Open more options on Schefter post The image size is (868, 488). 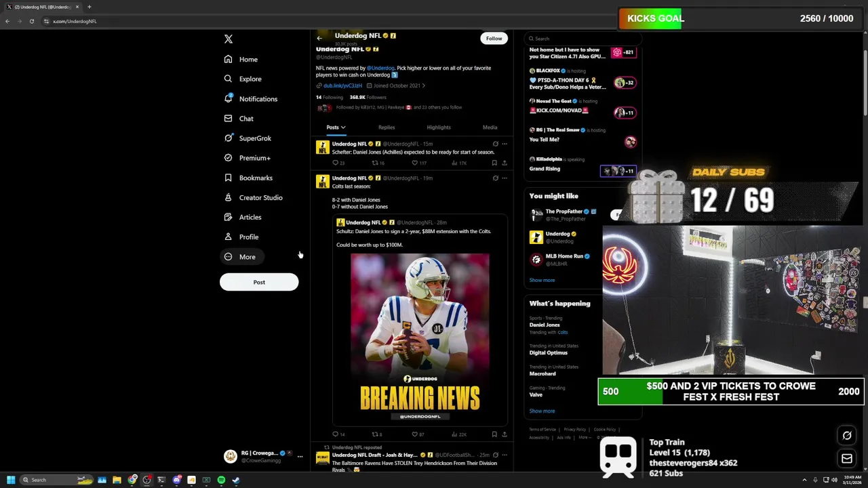click(x=504, y=144)
